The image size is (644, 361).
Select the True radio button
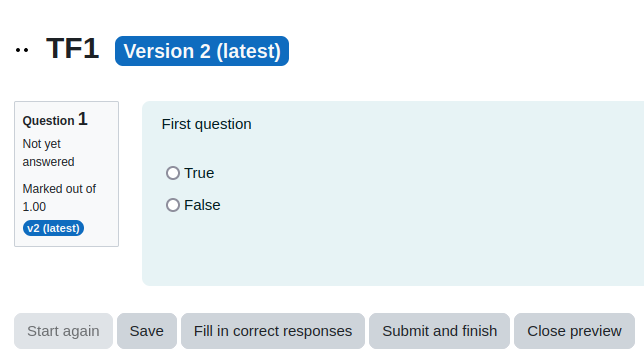point(173,173)
